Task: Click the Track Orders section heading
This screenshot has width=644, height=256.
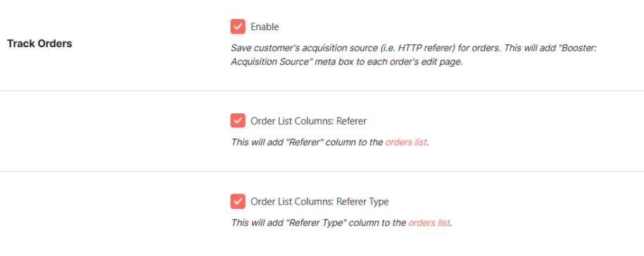Action: point(39,44)
